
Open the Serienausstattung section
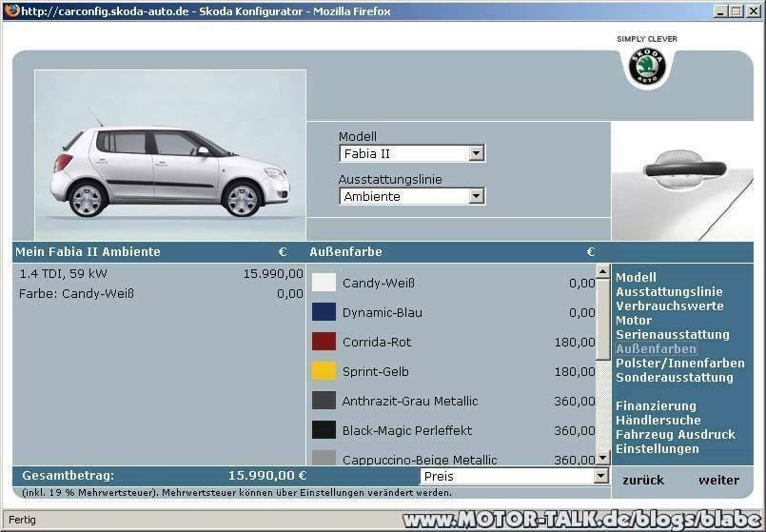click(x=672, y=335)
